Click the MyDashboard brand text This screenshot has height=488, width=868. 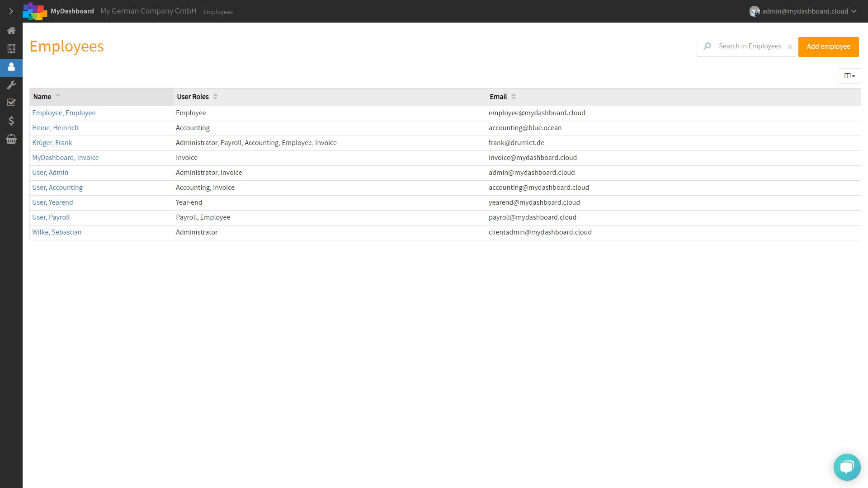click(72, 11)
